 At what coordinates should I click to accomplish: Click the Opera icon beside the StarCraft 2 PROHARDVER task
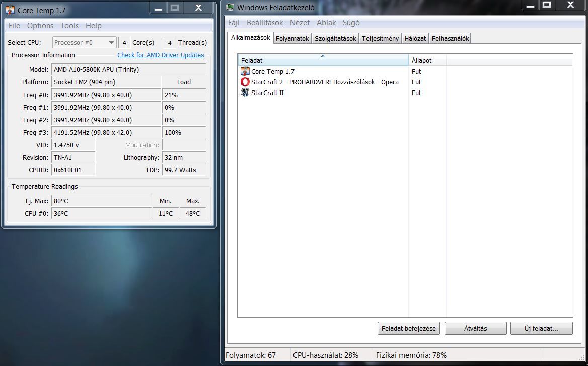pyautogui.click(x=245, y=82)
